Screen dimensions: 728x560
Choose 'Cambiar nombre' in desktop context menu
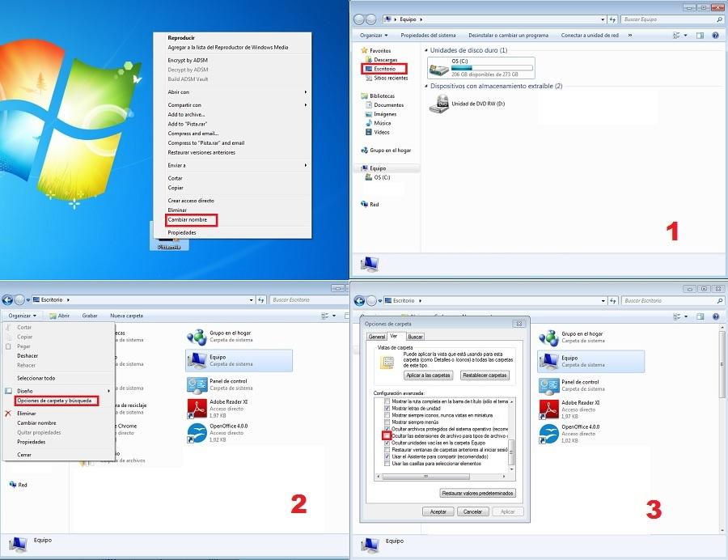pos(186,220)
